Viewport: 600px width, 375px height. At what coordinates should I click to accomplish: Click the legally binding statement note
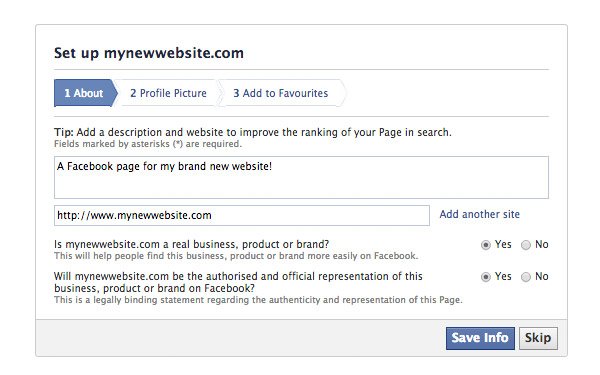(x=258, y=300)
